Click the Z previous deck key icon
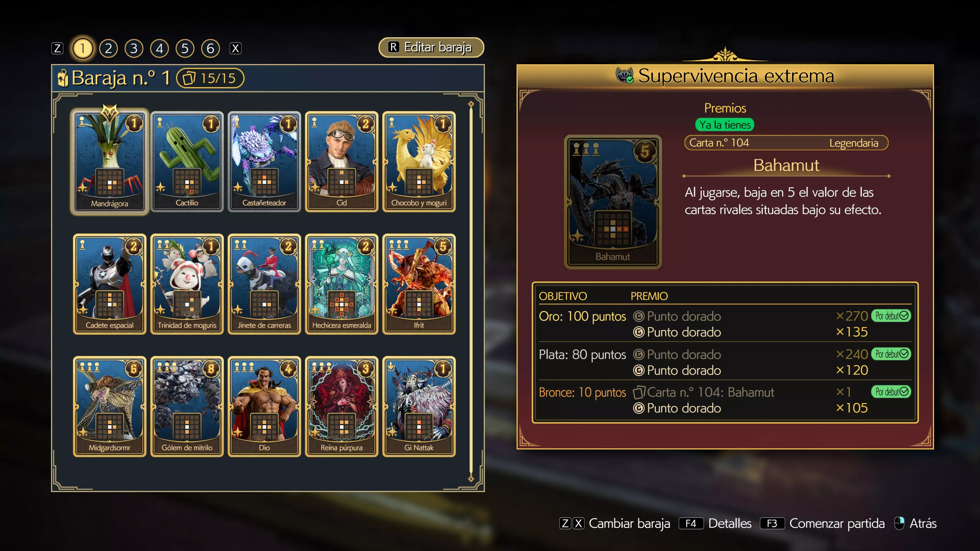980x551 pixels. click(57, 48)
